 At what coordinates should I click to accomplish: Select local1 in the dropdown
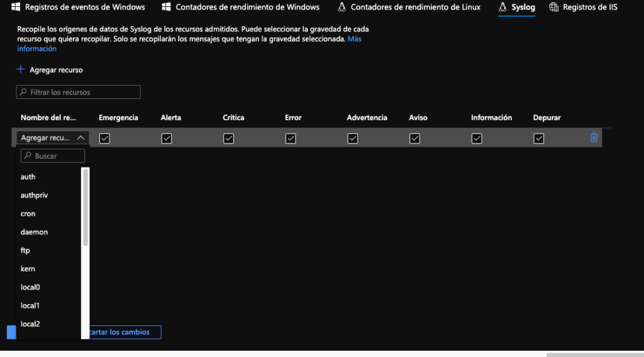click(x=48, y=305)
